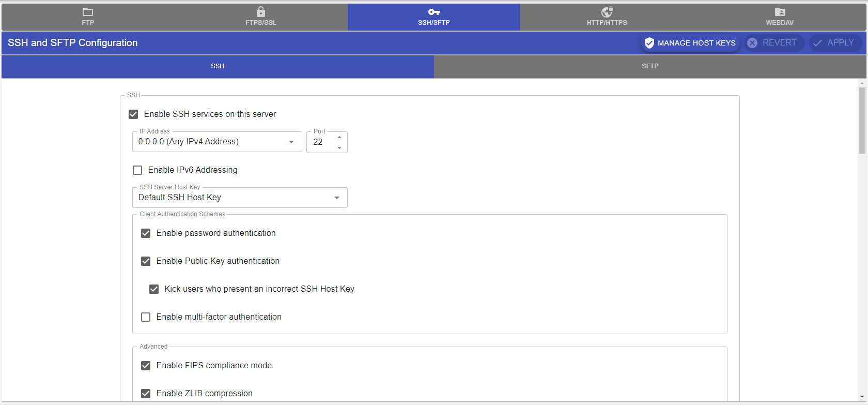Enable IPv6 Addressing checkbox
Image resolution: width=868 pixels, height=405 pixels.
pyautogui.click(x=137, y=170)
